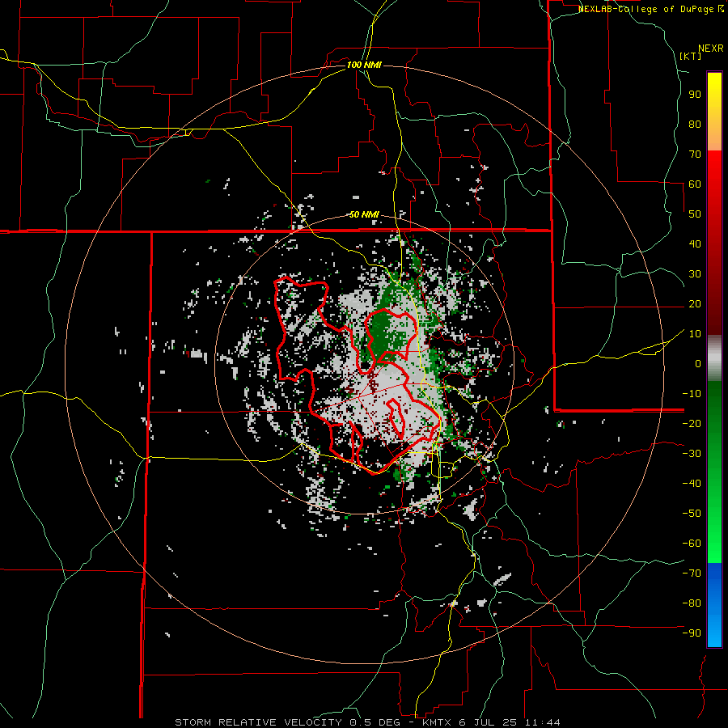Click the 40 value on the velocity scale
This screenshot has height=728, width=728.
click(x=695, y=244)
